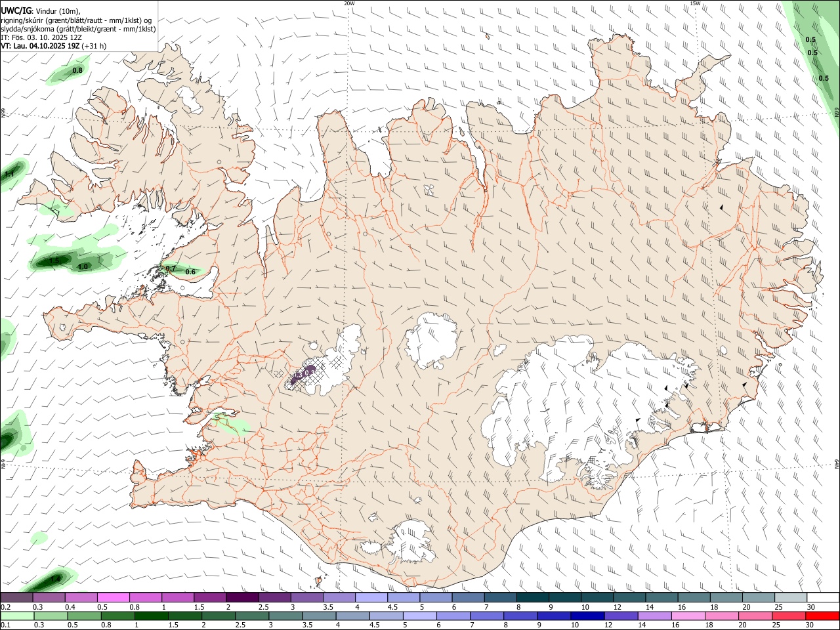Click the 1.5 precipitation value in Breiðafjörður rain cell
The width and height of the screenshot is (840, 630).
pyautogui.click(x=54, y=261)
